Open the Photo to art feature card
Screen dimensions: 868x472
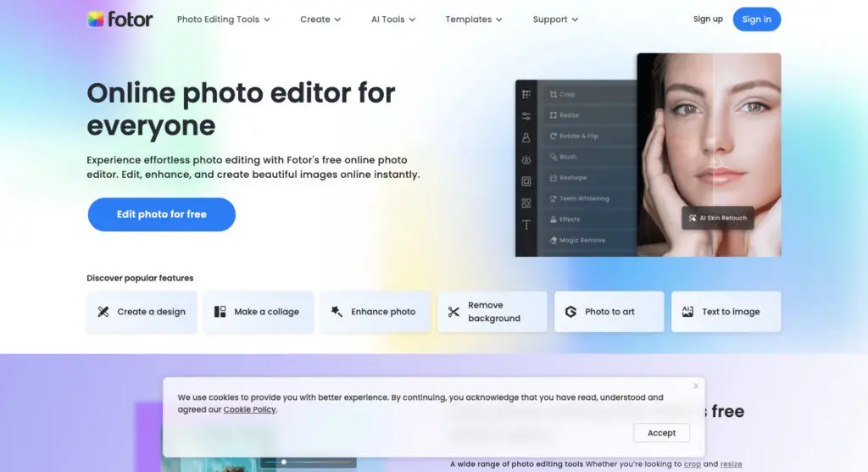[x=609, y=312]
